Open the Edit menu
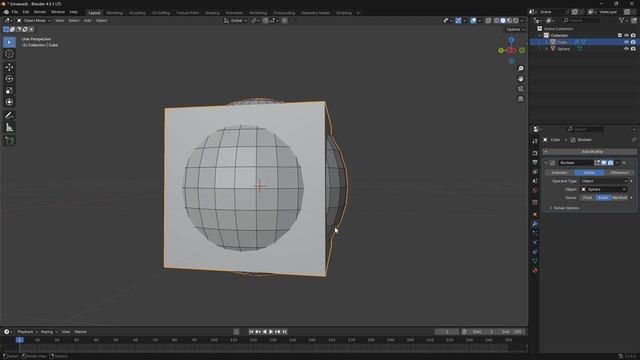The width and height of the screenshot is (640, 360). click(26, 12)
